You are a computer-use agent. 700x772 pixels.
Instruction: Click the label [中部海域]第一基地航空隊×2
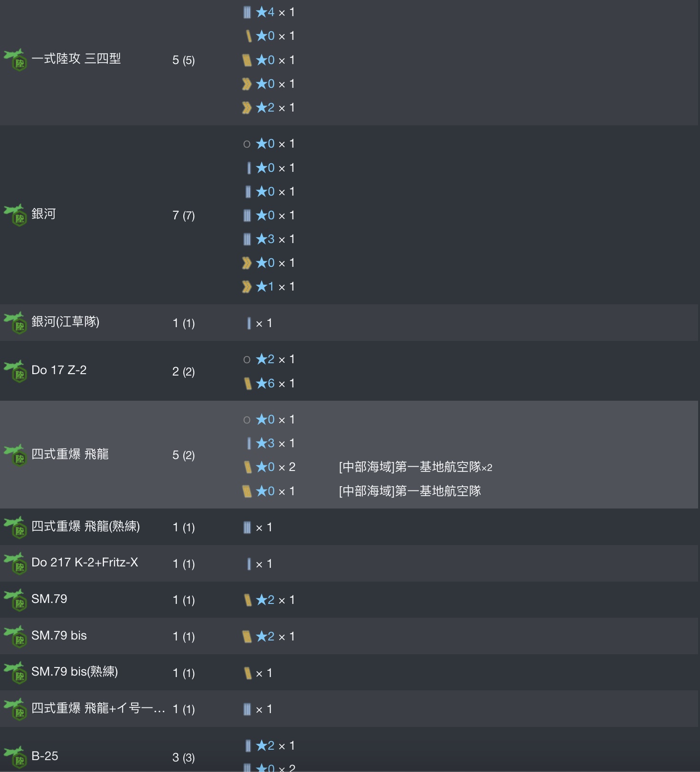point(416,467)
